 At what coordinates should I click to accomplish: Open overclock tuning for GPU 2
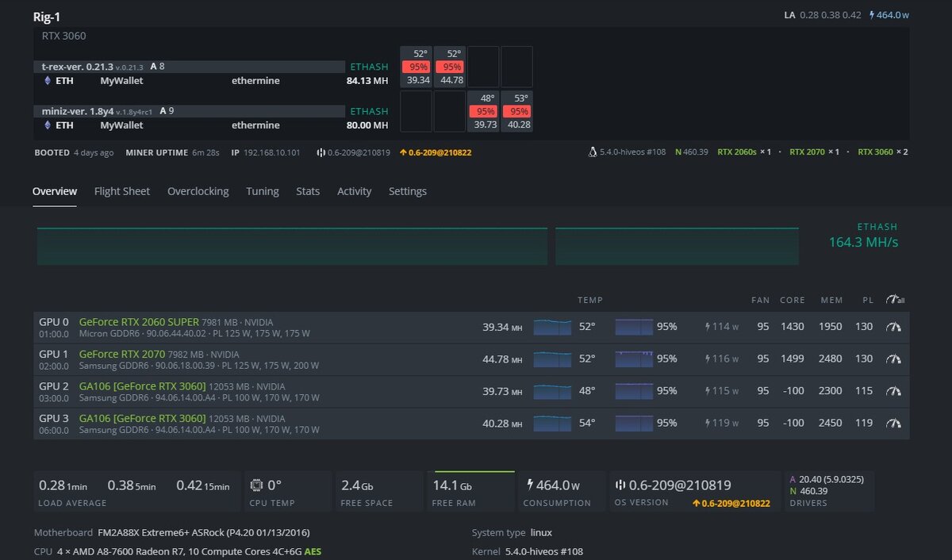pos(893,391)
